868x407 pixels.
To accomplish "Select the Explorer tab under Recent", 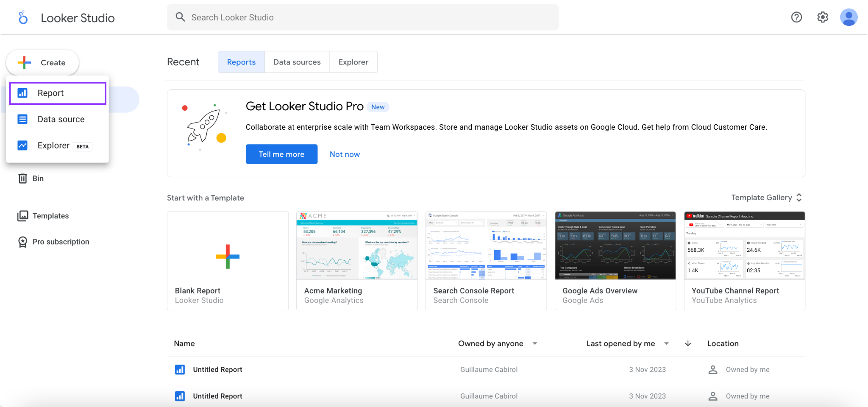I will click(353, 62).
